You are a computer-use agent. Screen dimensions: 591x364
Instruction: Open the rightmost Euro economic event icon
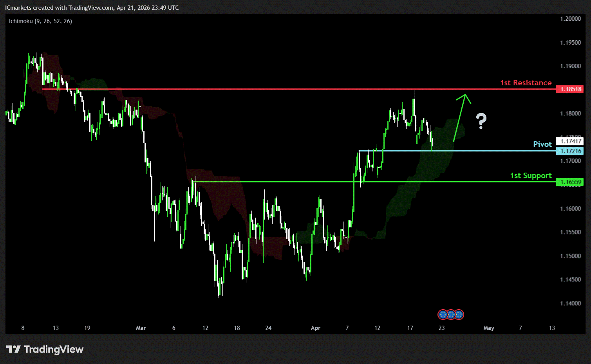[459, 314]
